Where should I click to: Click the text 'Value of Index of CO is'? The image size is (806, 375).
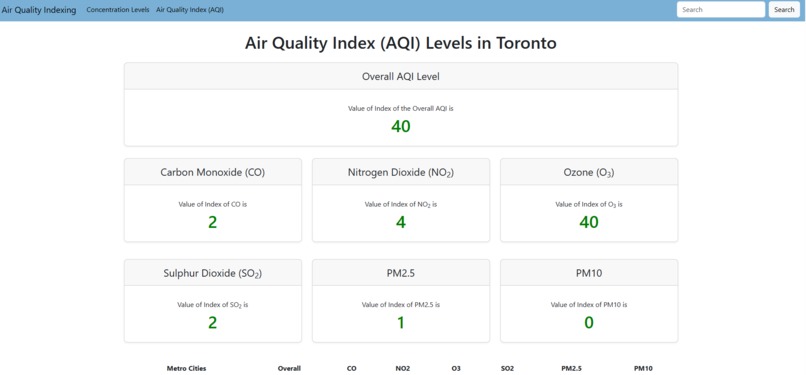point(213,204)
